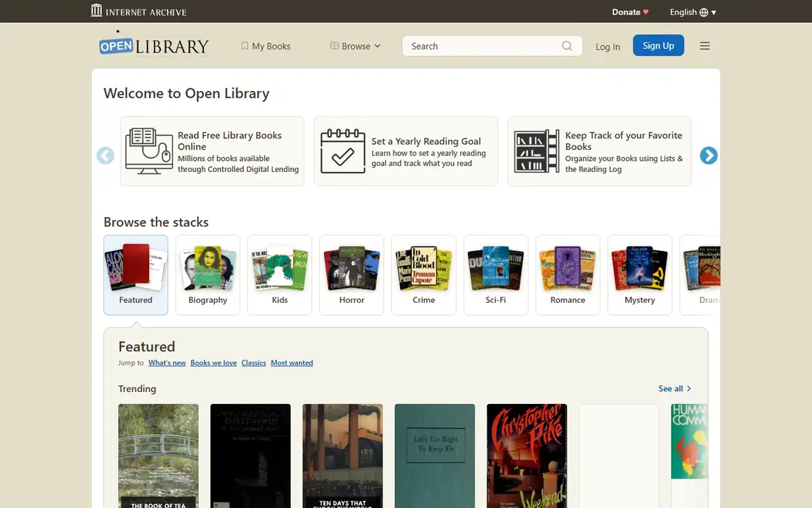This screenshot has width=812, height=508.
Task: Open Ten Days That Shook the World cover
Action: click(343, 456)
